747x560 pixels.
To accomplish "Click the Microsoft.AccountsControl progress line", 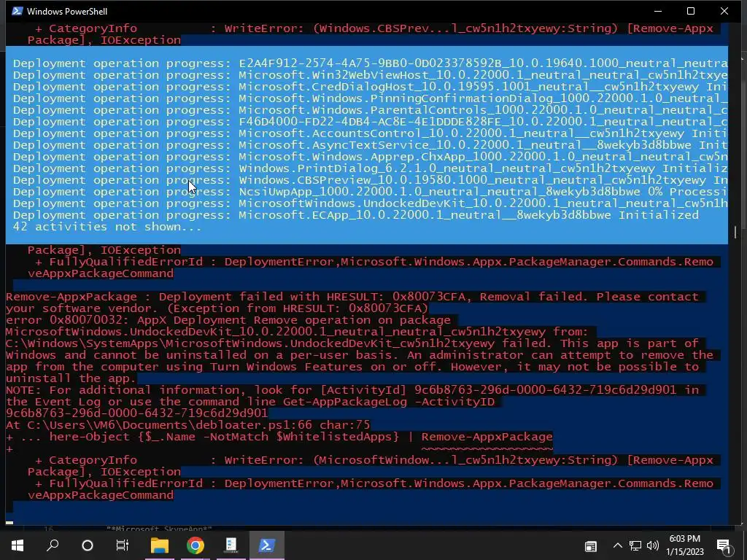I will (370, 133).
